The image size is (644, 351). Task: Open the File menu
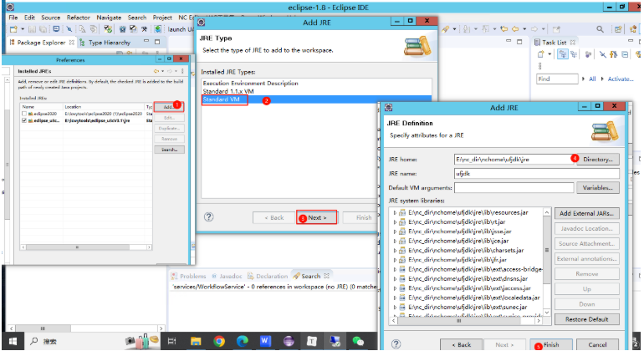coord(13,18)
